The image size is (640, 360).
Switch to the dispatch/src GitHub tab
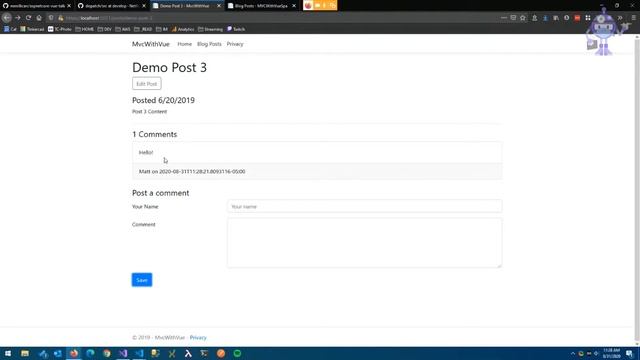111,6
